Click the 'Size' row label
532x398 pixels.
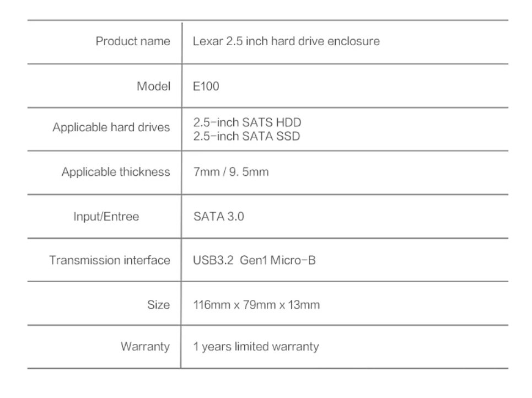click(158, 305)
